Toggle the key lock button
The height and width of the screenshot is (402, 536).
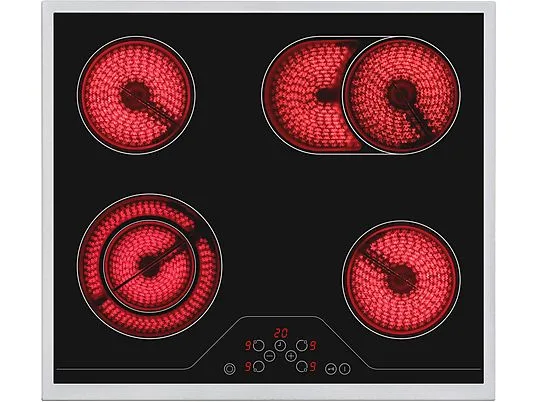(331, 369)
